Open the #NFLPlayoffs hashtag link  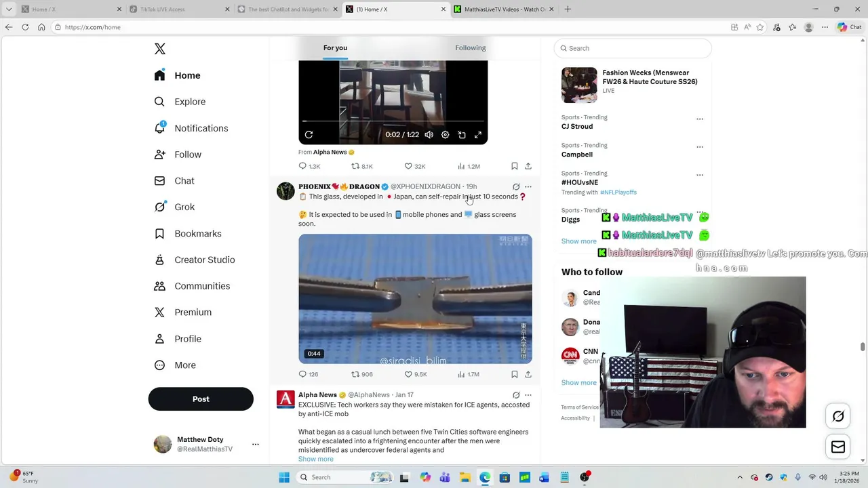(618, 192)
